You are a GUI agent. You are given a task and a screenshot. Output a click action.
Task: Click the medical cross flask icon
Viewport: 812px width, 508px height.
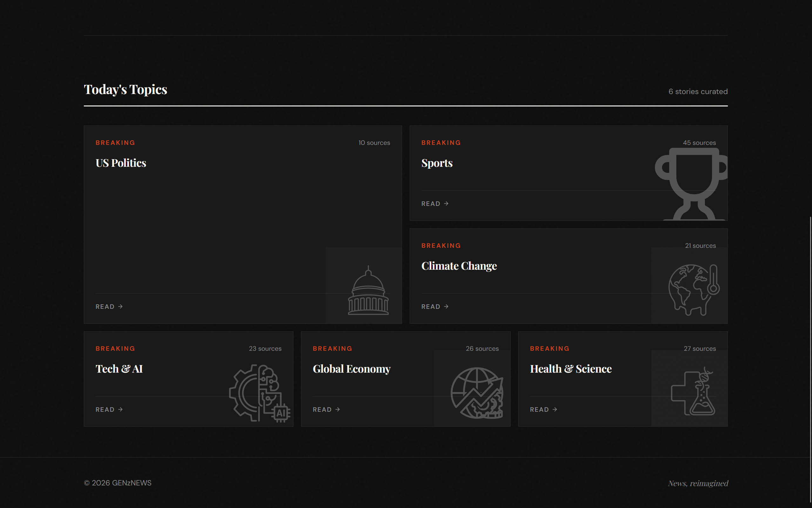(693, 392)
